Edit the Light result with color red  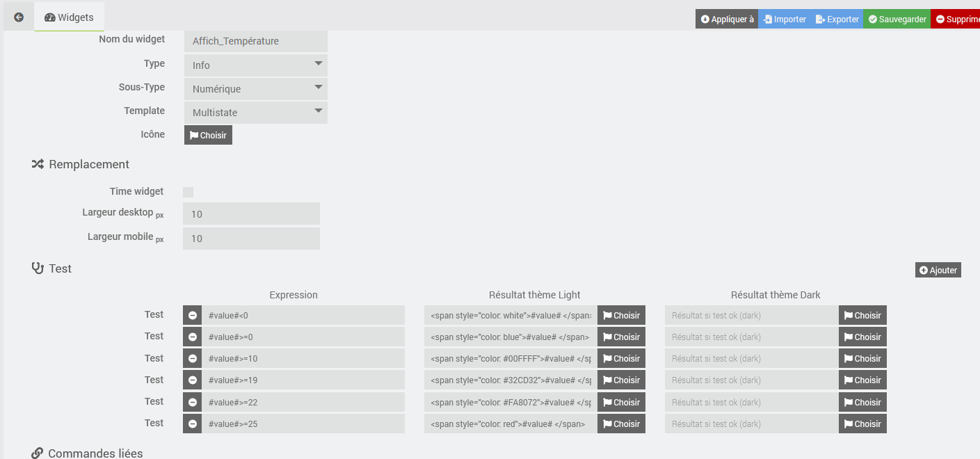tap(511, 424)
